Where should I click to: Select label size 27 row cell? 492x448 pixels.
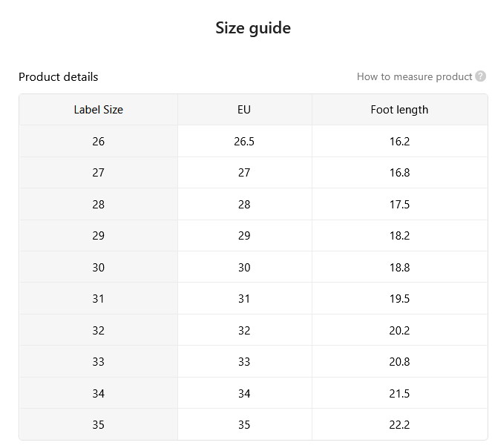click(x=99, y=173)
